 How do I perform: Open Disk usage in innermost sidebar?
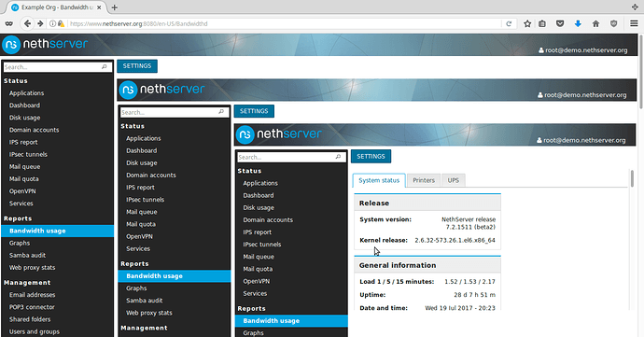[x=259, y=208]
